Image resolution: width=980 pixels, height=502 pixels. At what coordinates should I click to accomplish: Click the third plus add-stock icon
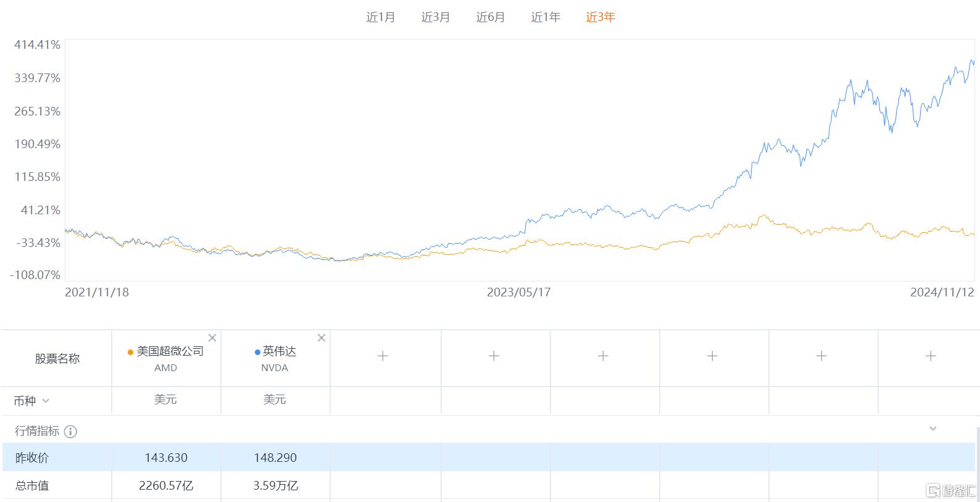click(603, 356)
